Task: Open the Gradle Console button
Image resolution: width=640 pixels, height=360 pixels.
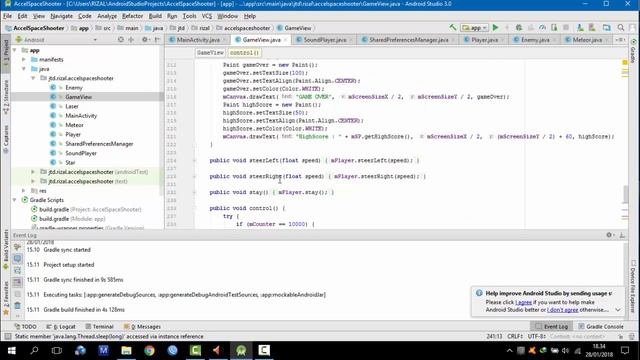Action: pyautogui.click(x=601, y=327)
